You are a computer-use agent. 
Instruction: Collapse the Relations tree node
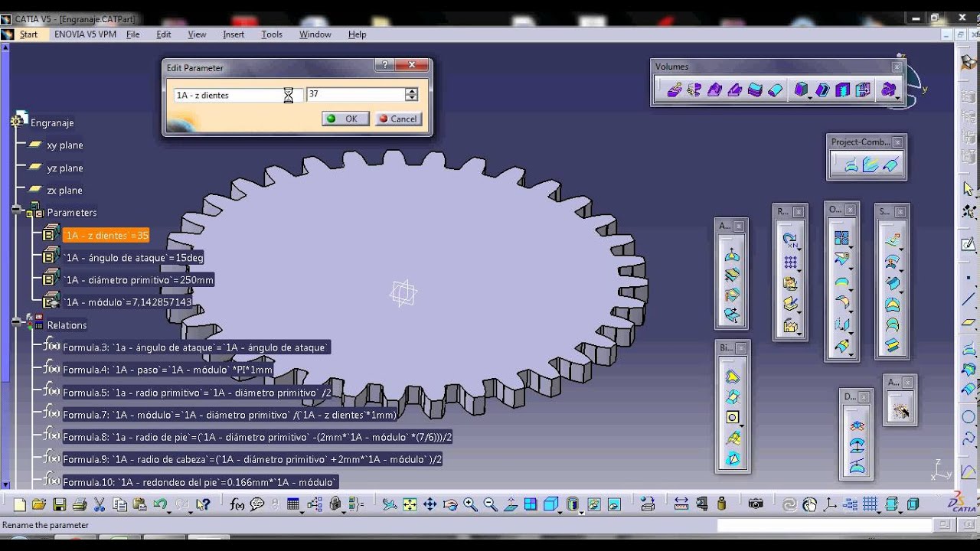[17, 322]
